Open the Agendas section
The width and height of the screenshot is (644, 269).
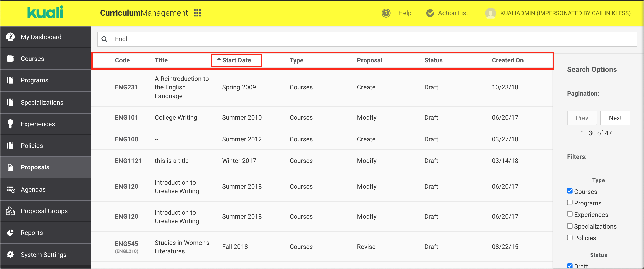(x=33, y=189)
